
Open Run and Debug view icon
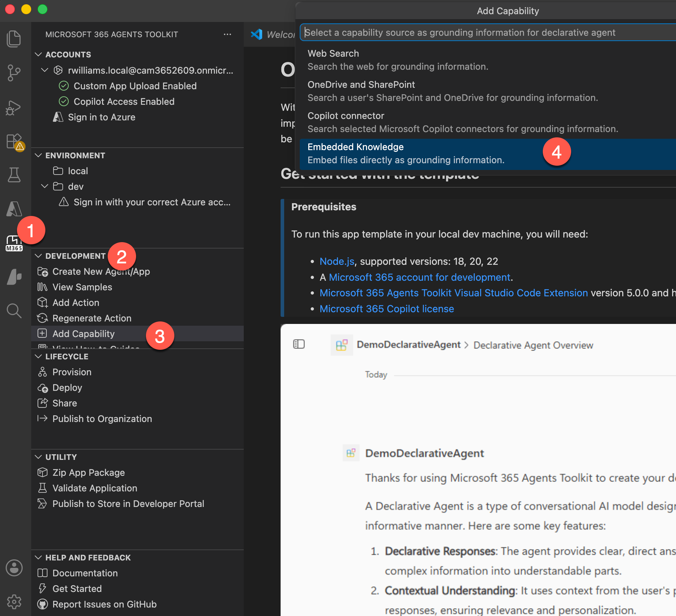14,108
